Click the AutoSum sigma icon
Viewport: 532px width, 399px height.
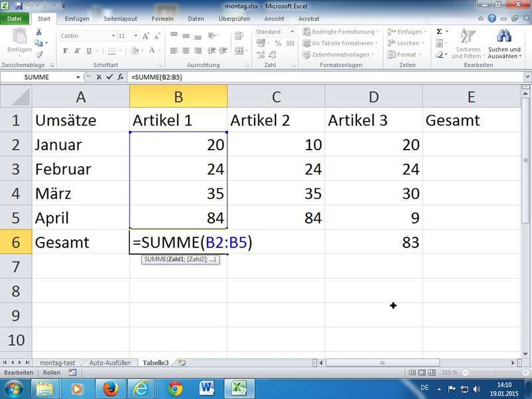coord(440,31)
